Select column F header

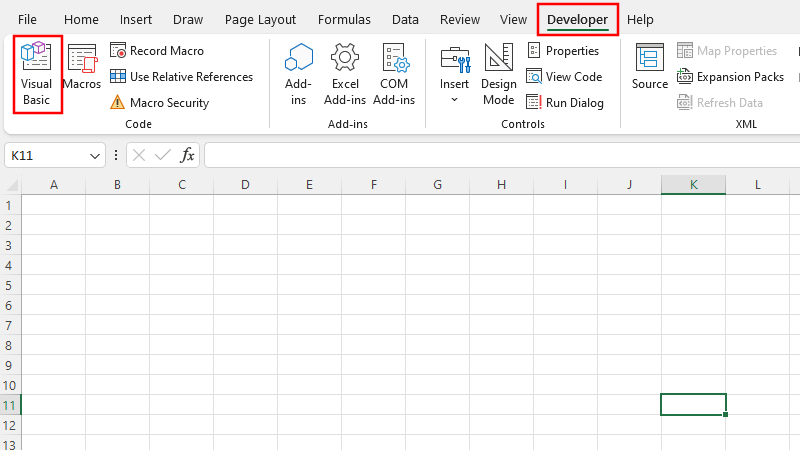coord(373,185)
